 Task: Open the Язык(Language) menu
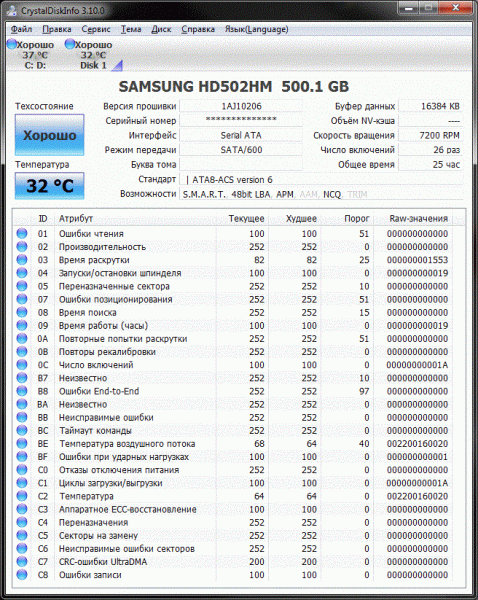click(x=256, y=29)
